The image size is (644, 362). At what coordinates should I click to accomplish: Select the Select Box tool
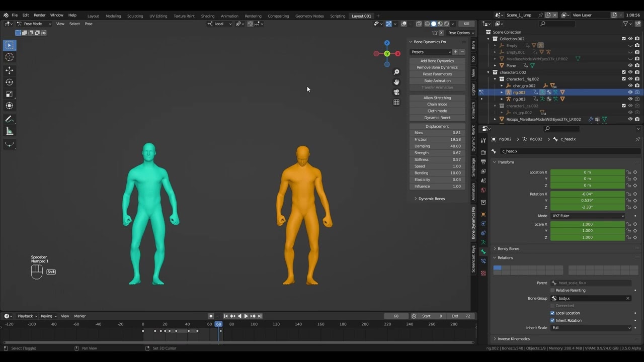coord(10,45)
